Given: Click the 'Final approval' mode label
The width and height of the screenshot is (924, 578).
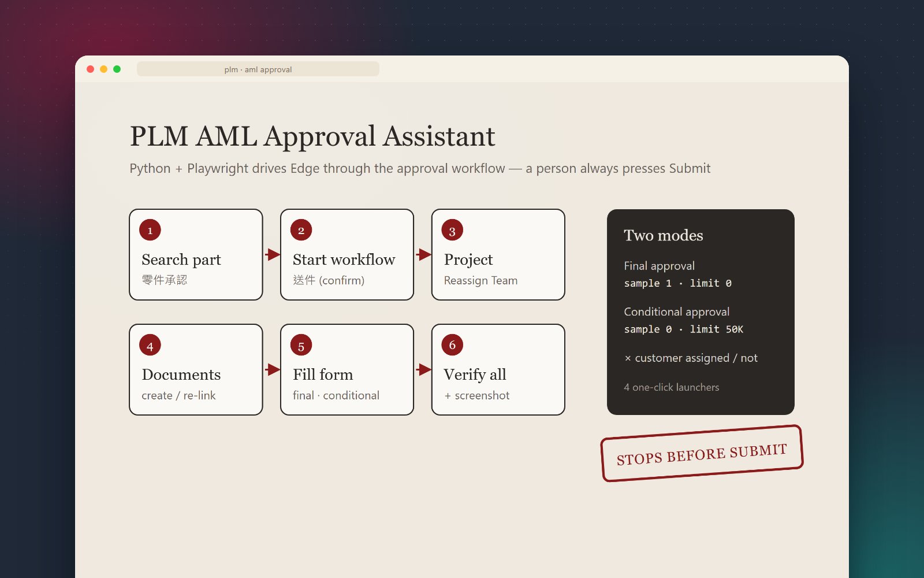Looking at the screenshot, I should pyautogui.click(x=659, y=266).
